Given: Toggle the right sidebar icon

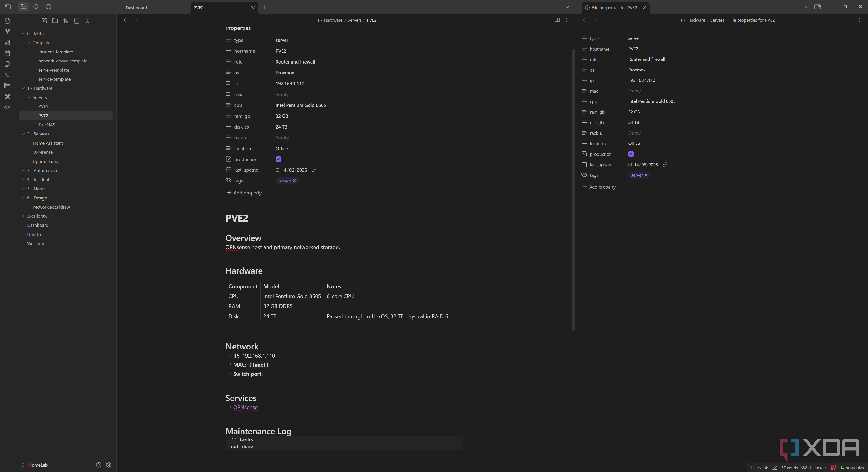Looking at the screenshot, I should point(817,7).
